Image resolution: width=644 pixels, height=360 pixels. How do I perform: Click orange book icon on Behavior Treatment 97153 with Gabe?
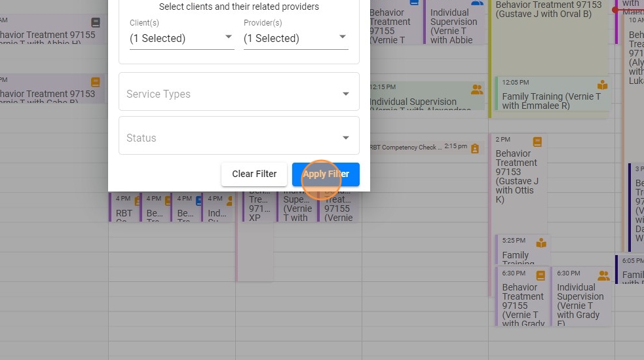[x=96, y=82]
